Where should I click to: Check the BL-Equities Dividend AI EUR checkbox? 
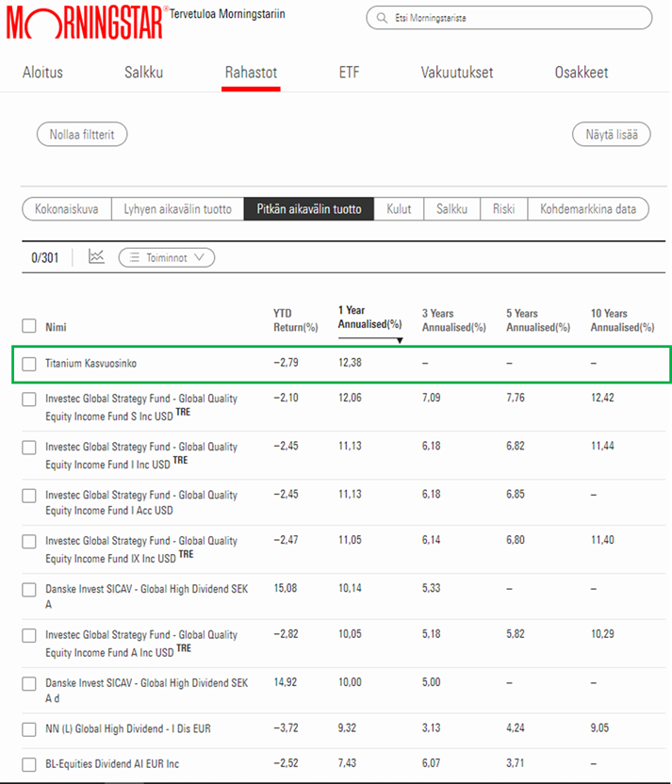[x=29, y=764]
